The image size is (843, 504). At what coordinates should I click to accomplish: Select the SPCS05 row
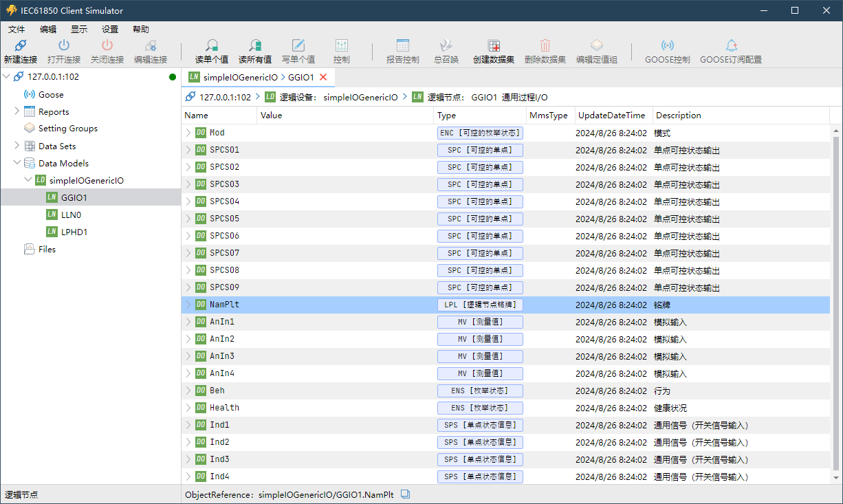click(x=505, y=219)
